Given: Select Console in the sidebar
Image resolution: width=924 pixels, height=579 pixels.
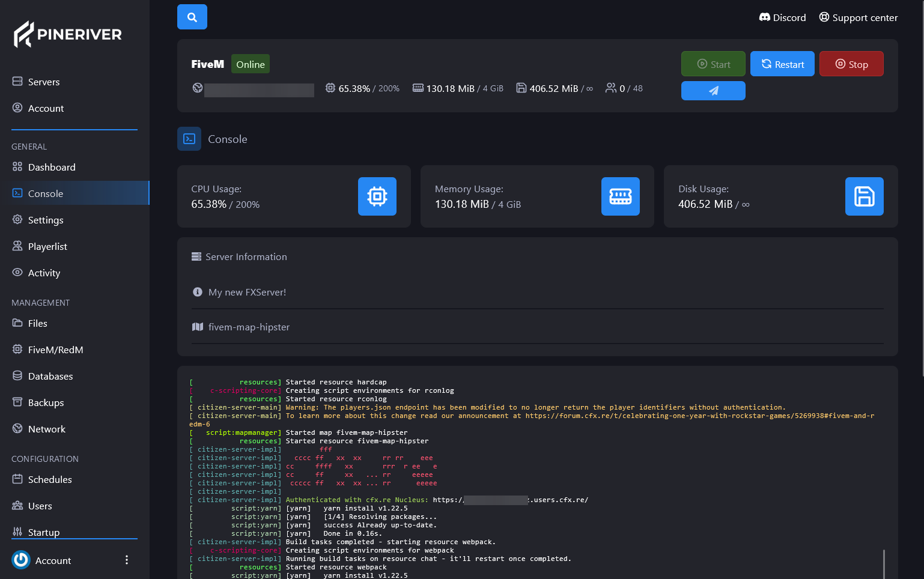Looking at the screenshot, I should pos(74,193).
